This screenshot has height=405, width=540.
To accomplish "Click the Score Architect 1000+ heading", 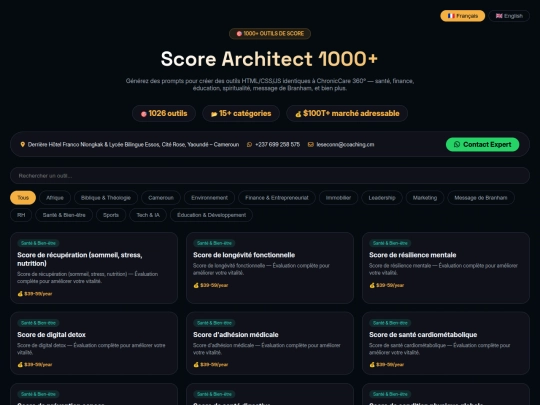I will pos(269,59).
